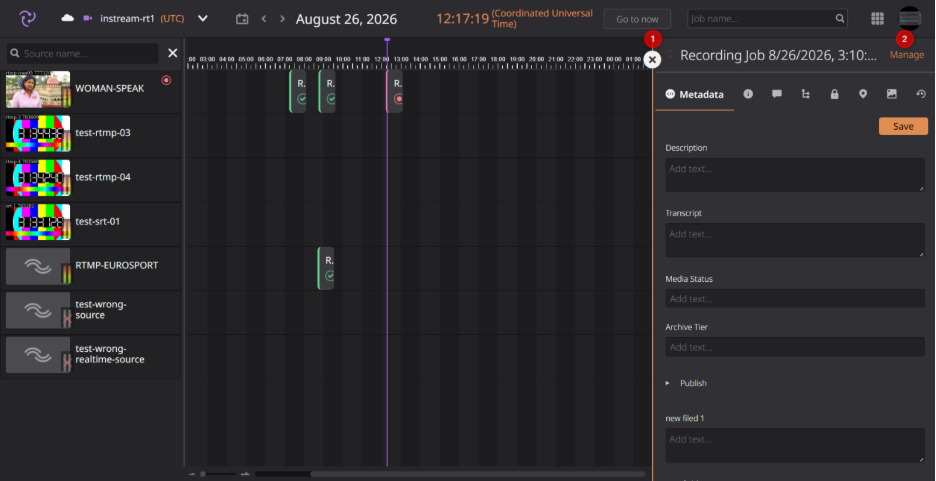Go to the previous day arrow
The width and height of the screenshot is (936, 481).
tap(264, 18)
